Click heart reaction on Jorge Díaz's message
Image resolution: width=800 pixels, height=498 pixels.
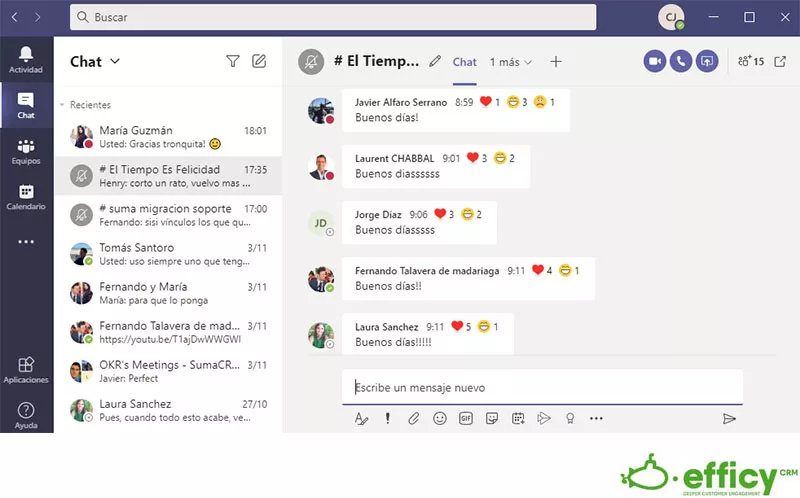click(x=440, y=214)
